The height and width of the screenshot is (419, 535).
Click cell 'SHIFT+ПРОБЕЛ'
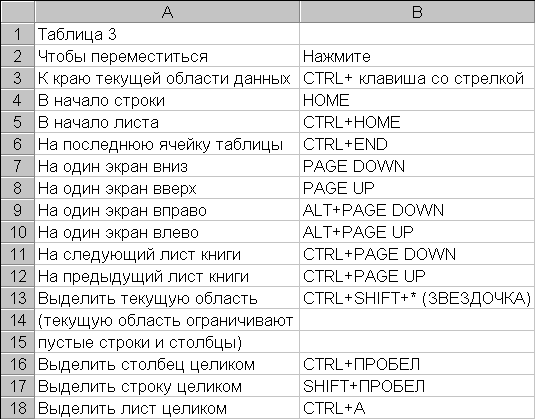(x=417, y=386)
